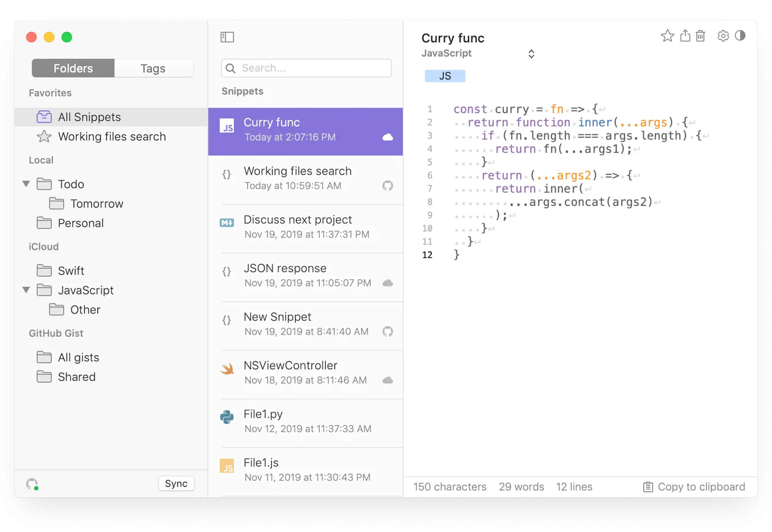Click the JS tag label
Viewport: 772px width, 532px height.
pyautogui.click(x=445, y=76)
